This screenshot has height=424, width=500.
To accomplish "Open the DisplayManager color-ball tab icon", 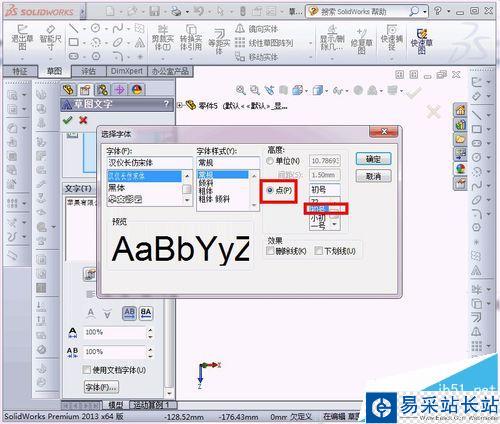I will pyautogui.click(x=137, y=89).
